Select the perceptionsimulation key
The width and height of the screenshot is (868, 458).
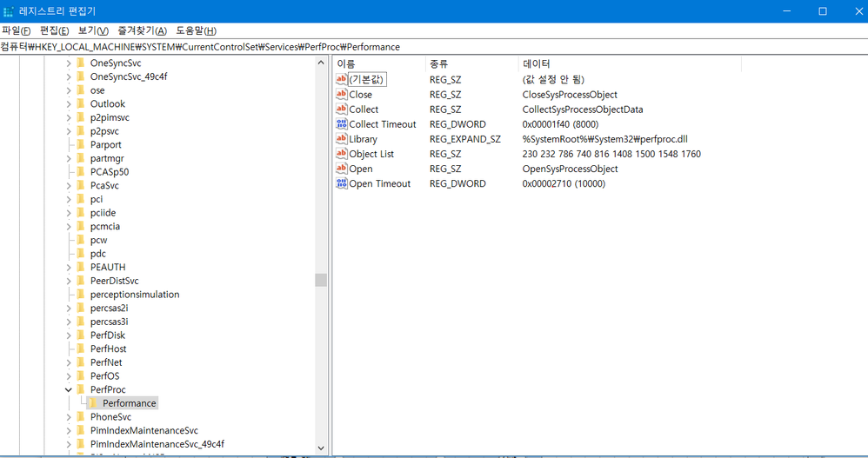(135, 295)
